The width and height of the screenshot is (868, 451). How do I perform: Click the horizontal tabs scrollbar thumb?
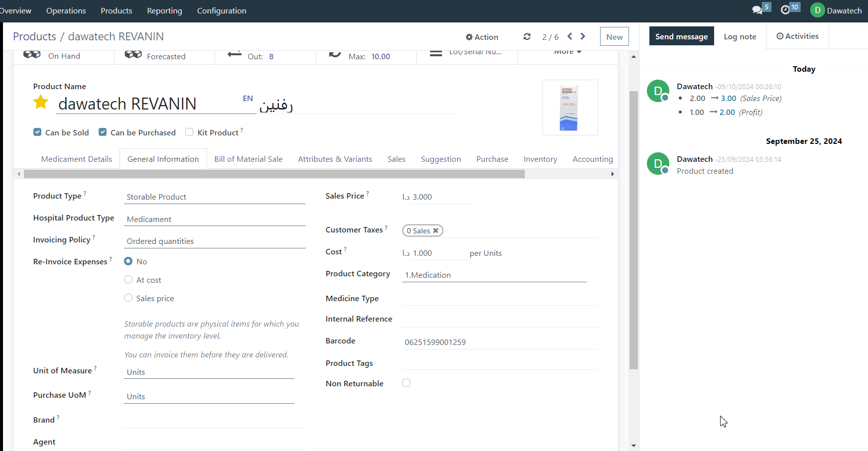click(x=274, y=174)
